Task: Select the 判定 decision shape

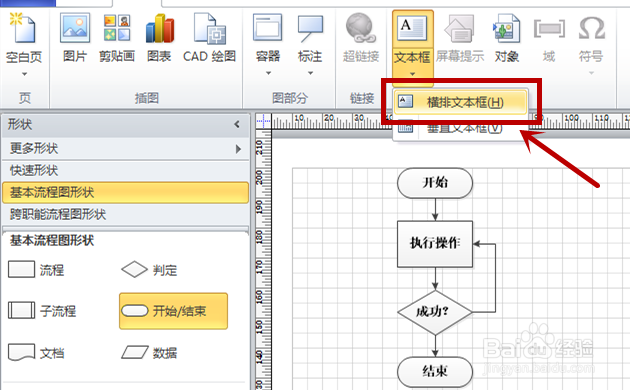Action: click(149, 270)
